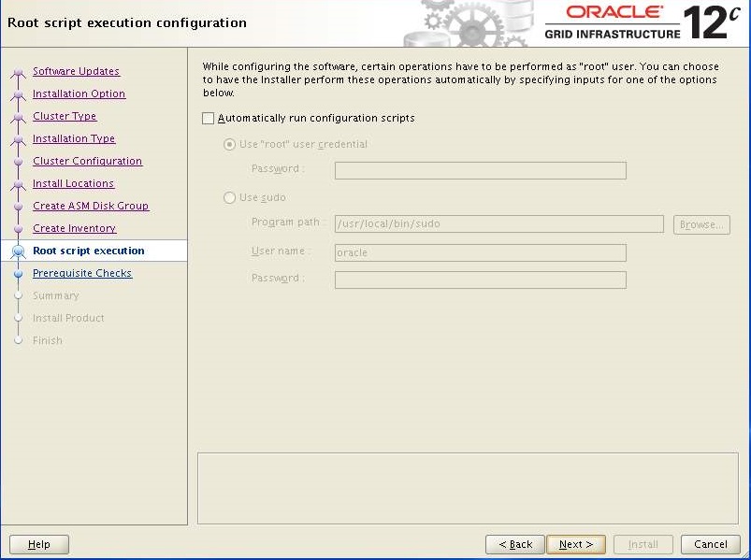This screenshot has width=751, height=560.
Task: Go back with the Back button
Action: (515, 544)
